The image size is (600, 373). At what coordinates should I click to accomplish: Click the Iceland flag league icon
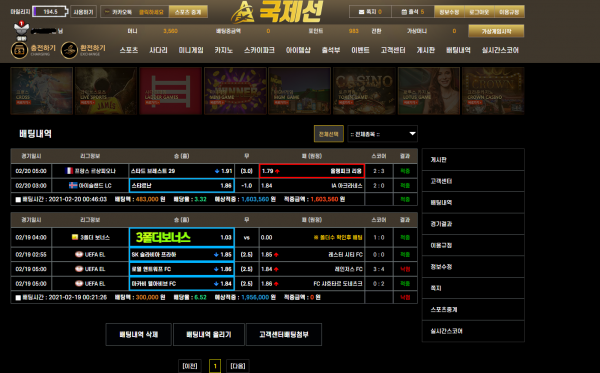pyautogui.click(x=73, y=186)
